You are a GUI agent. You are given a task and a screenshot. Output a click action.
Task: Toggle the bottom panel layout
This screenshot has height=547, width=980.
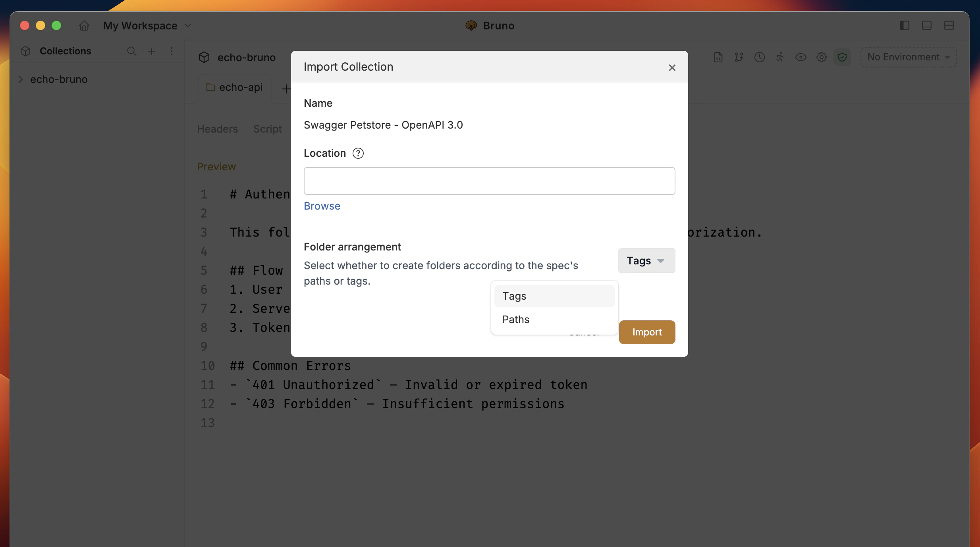coord(927,25)
